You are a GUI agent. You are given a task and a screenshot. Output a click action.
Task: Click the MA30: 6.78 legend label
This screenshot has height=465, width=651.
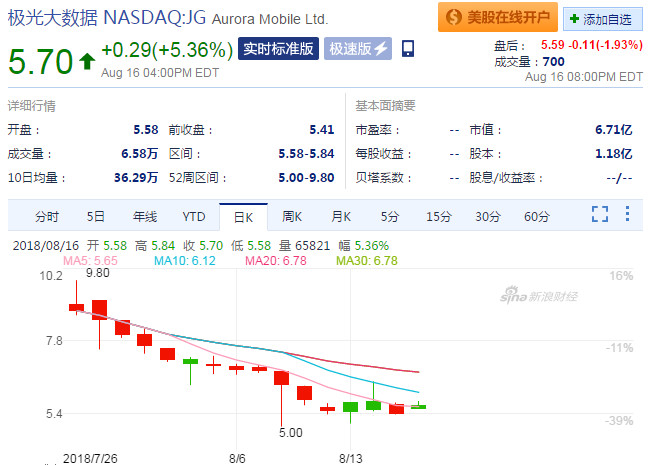tap(367, 261)
